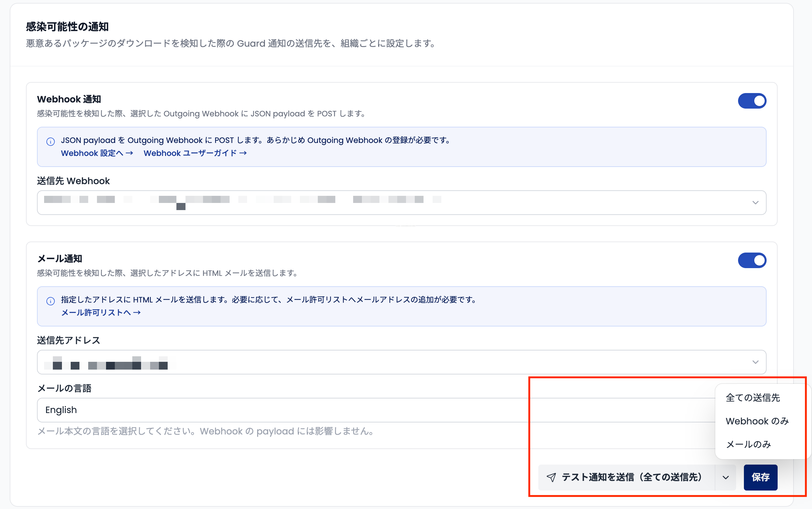The width and height of the screenshot is (812, 509).
Task: Toggle the Webhook 通知 switch
Action: pyautogui.click(x=752, y=101)
